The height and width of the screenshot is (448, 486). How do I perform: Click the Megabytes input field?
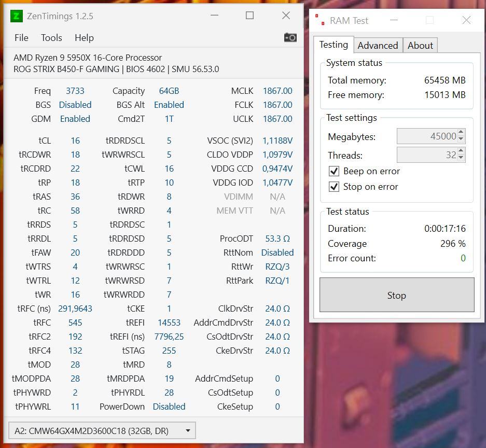tap(427, 136)
